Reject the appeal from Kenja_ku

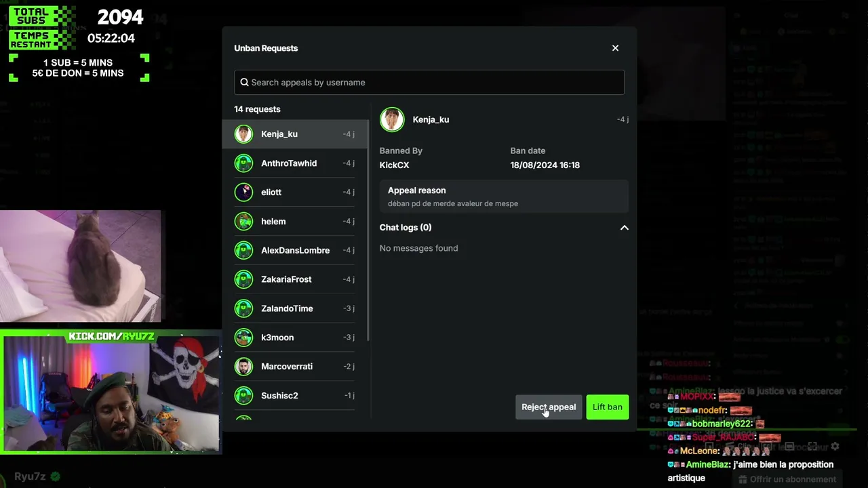[549, 407]
